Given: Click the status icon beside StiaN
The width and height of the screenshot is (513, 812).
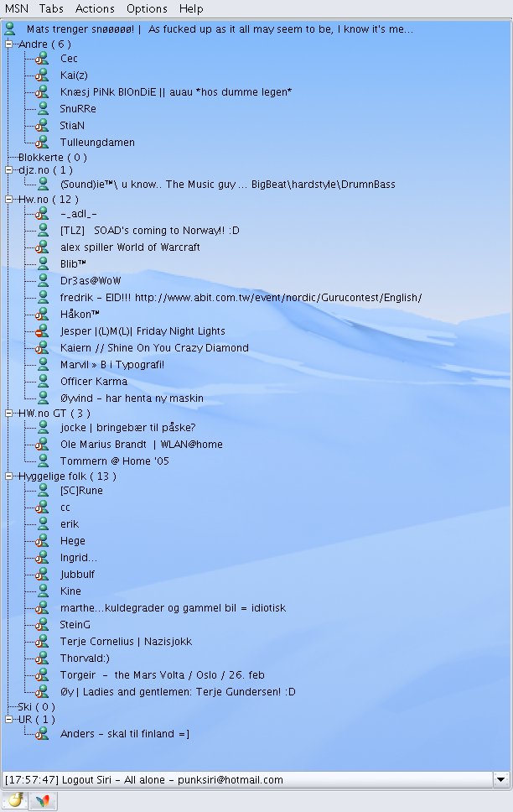Looking at the screenshot, I should tap(42, 125).
